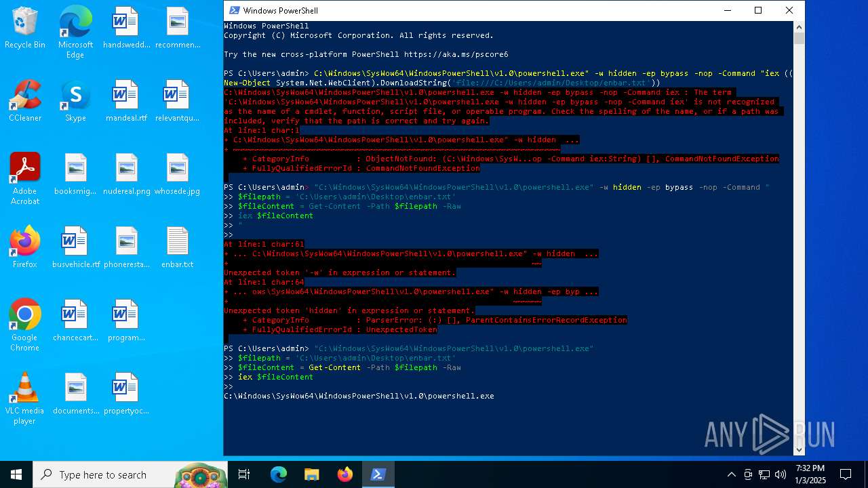Viewport: 868px width, 488px height.
Task: Open Adobe Acrobat desktop shortcut
Action: click(25, 179)
